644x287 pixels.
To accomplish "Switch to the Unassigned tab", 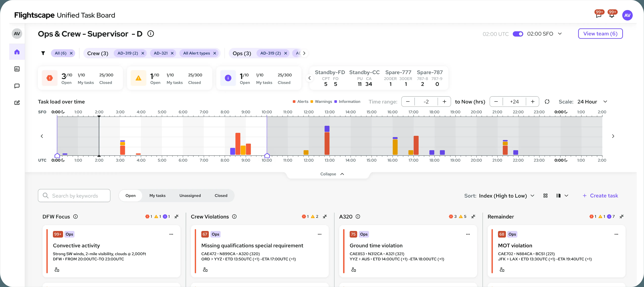I will tap(190, 196).
